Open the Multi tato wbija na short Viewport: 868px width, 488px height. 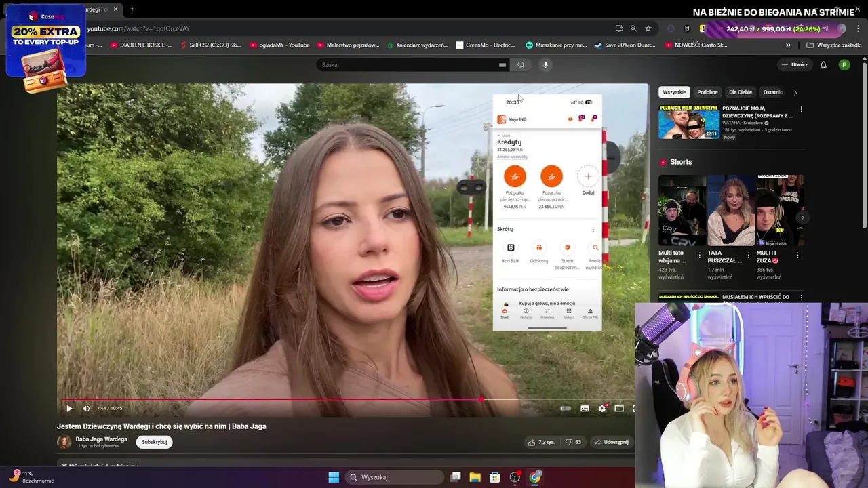(x=682, y=210)
